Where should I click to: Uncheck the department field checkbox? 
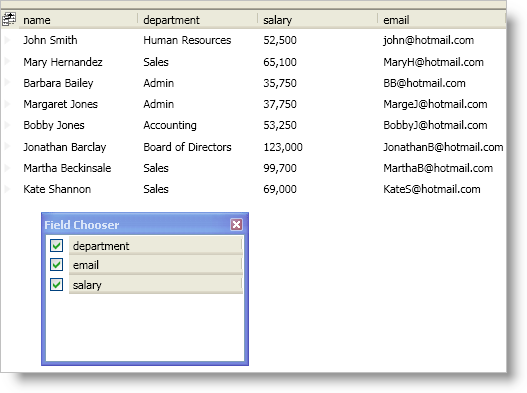(56, 245)
